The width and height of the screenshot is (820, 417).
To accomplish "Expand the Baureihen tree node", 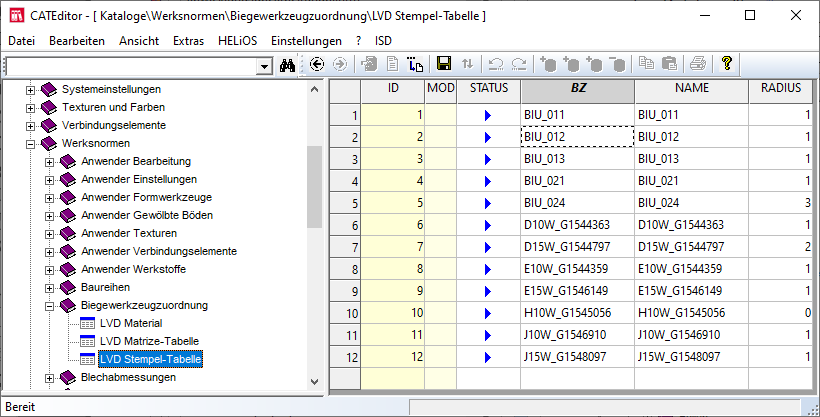I will click(x=50, y=288).
